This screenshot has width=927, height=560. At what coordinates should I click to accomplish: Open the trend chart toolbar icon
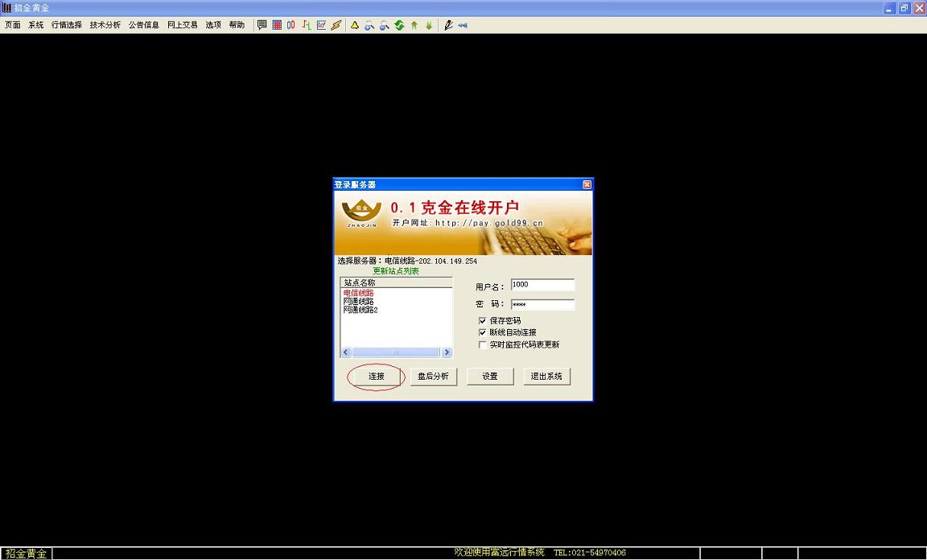(x=321, y=25)
